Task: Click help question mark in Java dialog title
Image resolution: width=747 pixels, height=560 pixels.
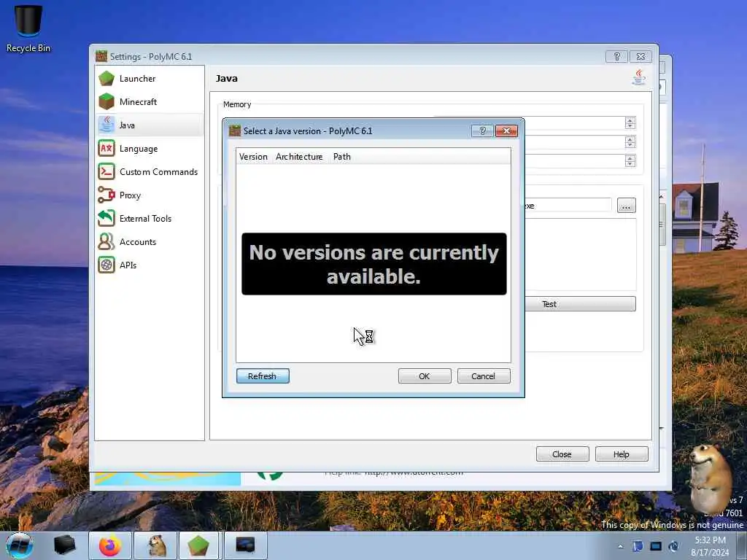Action: (x=482, y=131)
